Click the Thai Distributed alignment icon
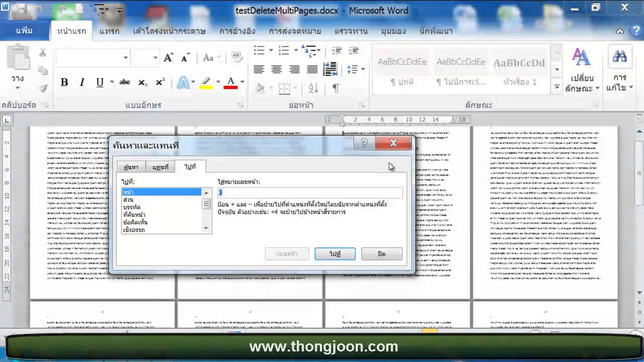This screenshot has width=644, height=362. pos(330,69)
